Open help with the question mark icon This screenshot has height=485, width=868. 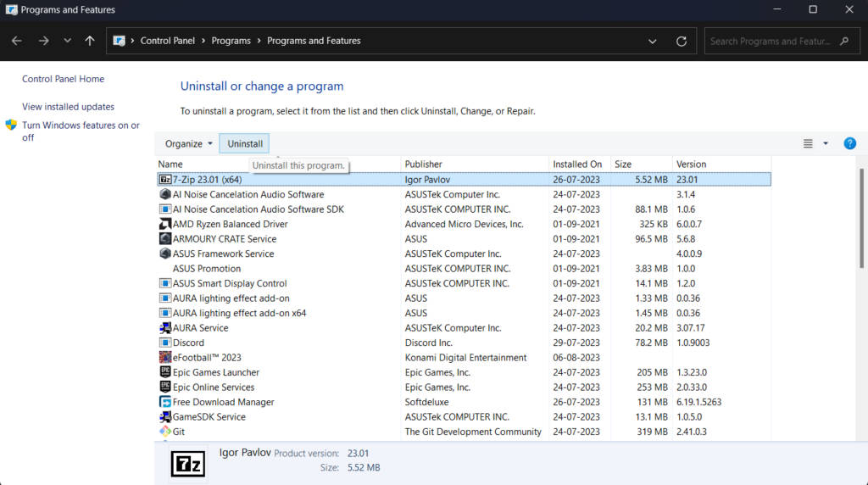pyautogui.click(x=849, y=144)
